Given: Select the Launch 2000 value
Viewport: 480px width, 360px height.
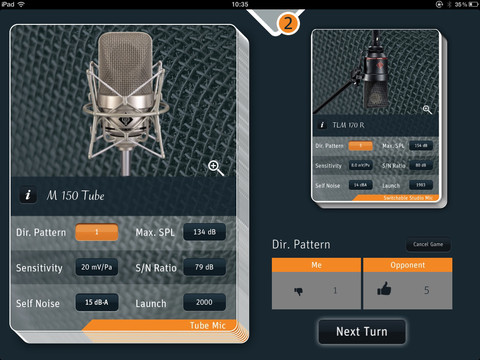Looking at the screenshot, I should (204, 302).
